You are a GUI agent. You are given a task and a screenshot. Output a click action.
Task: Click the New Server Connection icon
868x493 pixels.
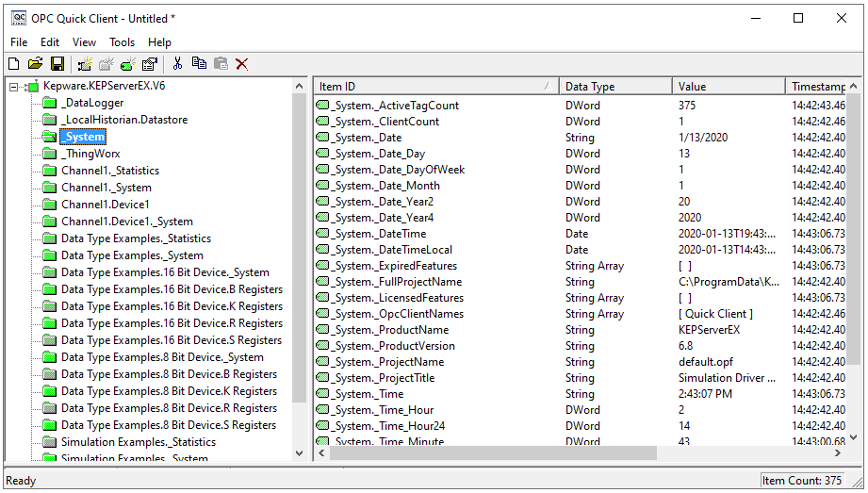(85, 64)
